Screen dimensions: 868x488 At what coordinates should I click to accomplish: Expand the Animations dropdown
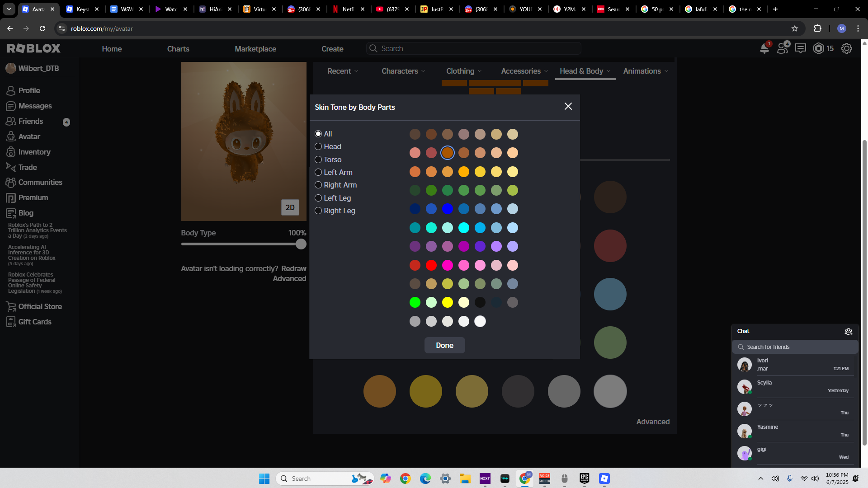point(646,71)
